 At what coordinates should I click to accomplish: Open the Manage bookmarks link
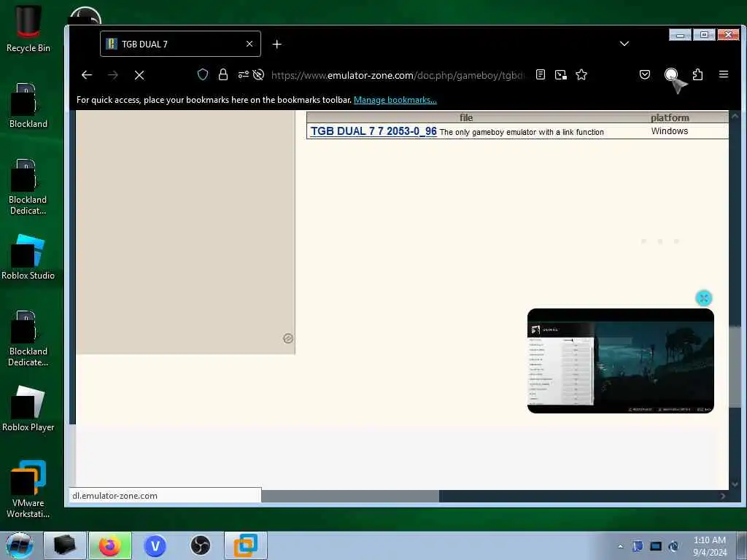pyautogui.click(x=395, y=100)
